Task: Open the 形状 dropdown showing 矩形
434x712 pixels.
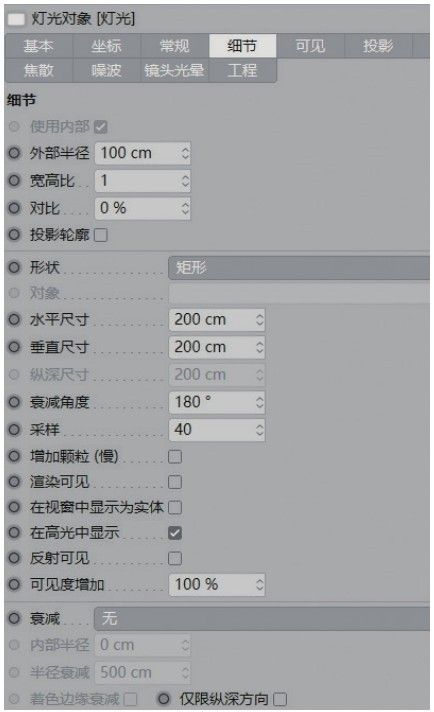Action: [x=299, y=267]
